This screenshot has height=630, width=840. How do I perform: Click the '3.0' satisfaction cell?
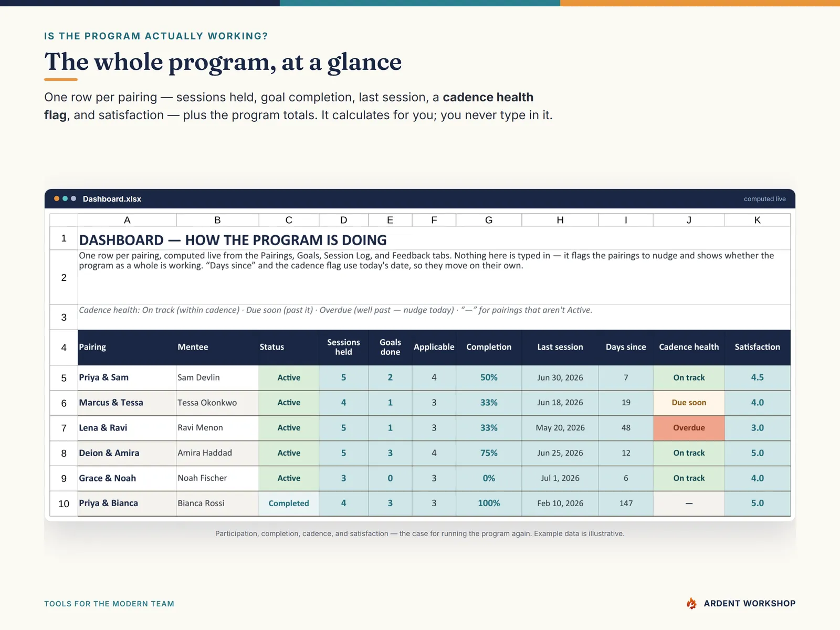[757, 428]
